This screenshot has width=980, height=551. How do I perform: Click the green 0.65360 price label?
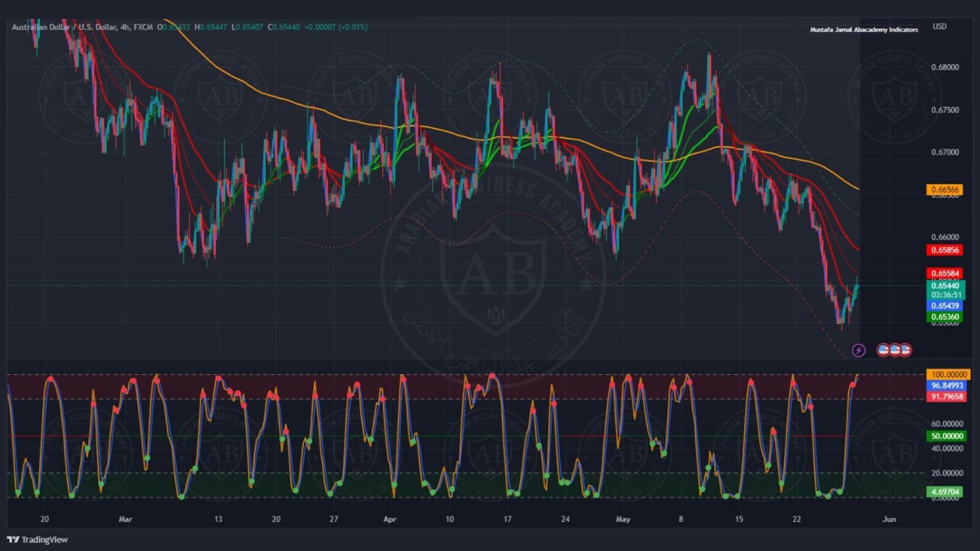point(945,317)
